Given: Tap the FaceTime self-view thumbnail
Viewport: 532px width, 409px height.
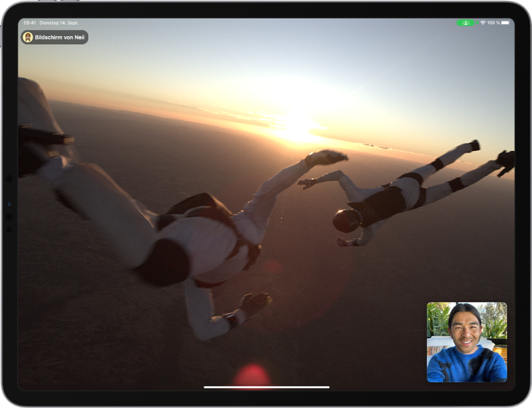Looking at the screenshot, I should [x=466, y=342].
